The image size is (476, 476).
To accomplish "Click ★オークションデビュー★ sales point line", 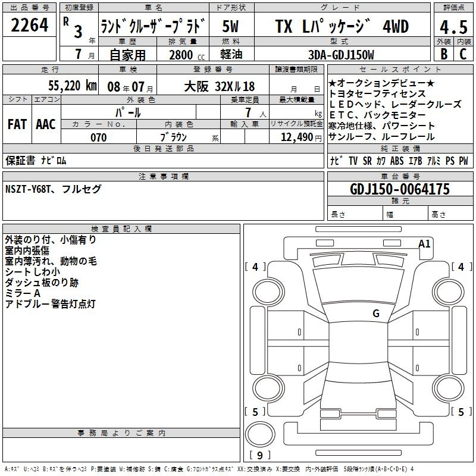I will pyautogui.click(x=381, y=83).
